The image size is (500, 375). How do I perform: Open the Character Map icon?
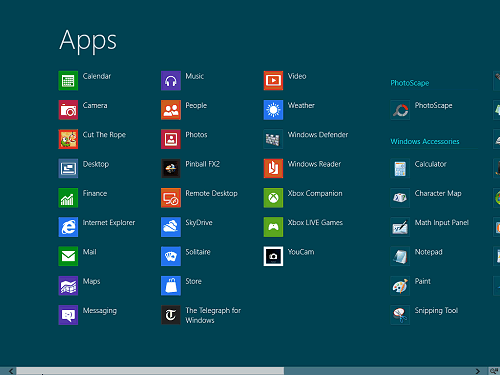pyautogui.click(x=400, y=198)
